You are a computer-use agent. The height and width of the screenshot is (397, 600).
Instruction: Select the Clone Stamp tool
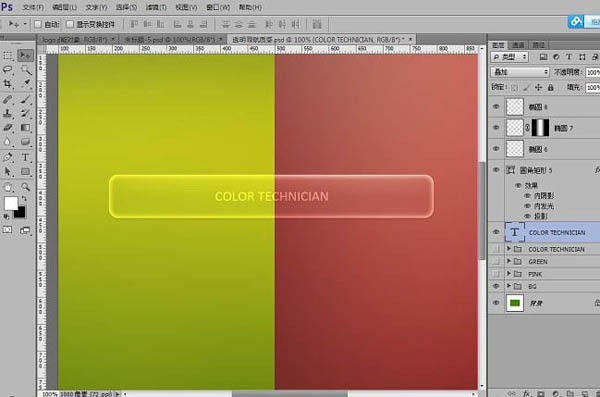tap(8, 113)
